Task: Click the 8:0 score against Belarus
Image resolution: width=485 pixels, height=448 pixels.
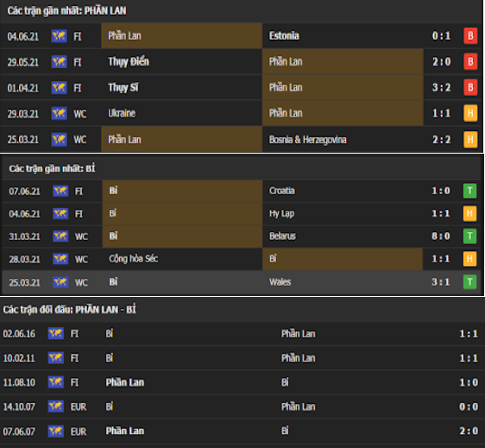Action: (x=441, y=236)
